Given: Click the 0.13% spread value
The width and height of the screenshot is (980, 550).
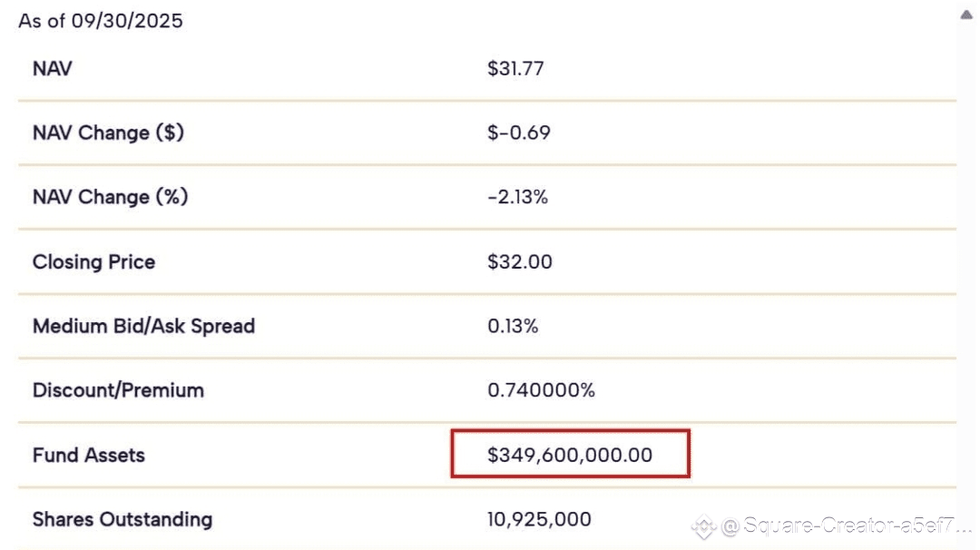Looking at the screenshot, I should (x=513, y=326).
